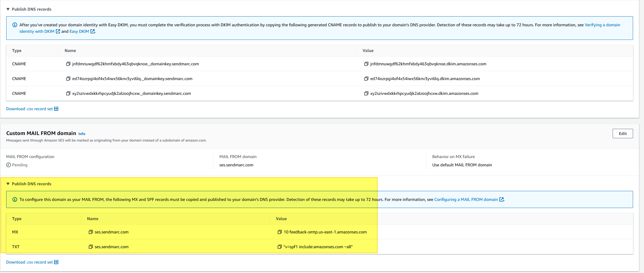Collapse the top Publish DNS records section
Screen dimensions: 644x273
click(8, 9)
